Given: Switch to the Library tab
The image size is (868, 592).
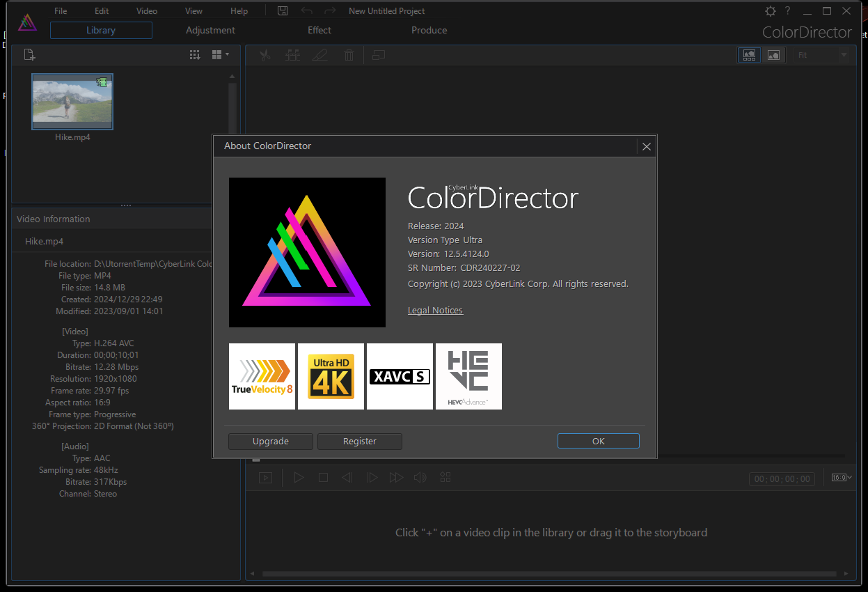Looking at the screenshot, I should point(101,30).
